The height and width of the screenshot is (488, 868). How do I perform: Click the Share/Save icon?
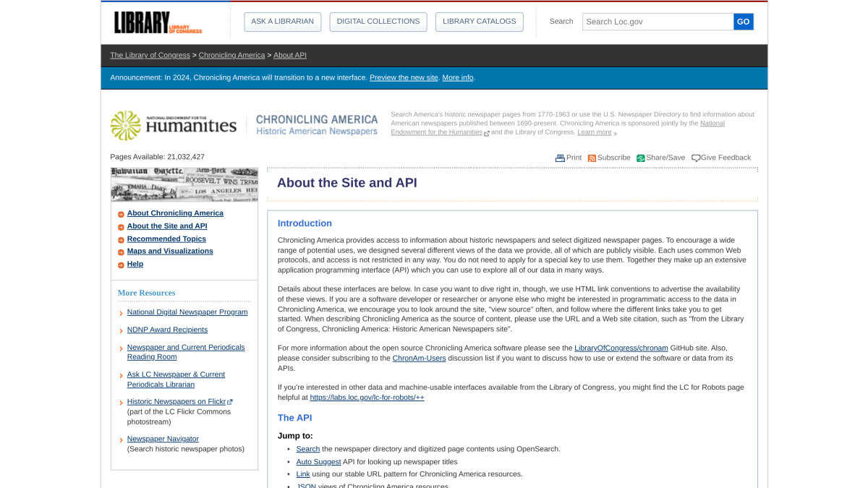[x=640, y=158]
